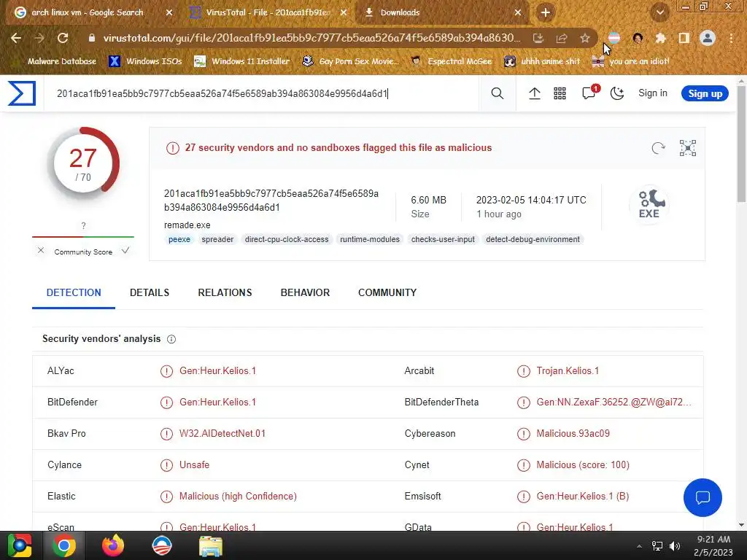Screen dimensions: 747x560
Task: Click the direct-cpu-clock-access tag
Action: [286, 239]
